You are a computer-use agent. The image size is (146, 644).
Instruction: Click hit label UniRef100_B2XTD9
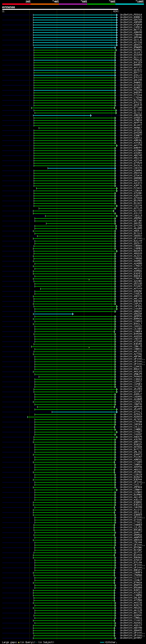coord(131,211)
